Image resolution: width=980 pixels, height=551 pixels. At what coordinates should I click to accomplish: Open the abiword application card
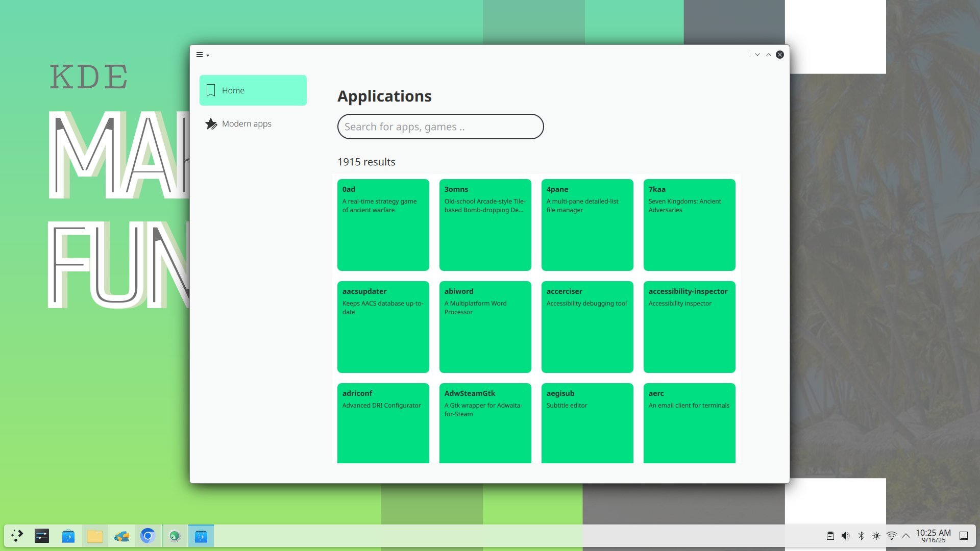pyautogui.click(x=485, y=327)
